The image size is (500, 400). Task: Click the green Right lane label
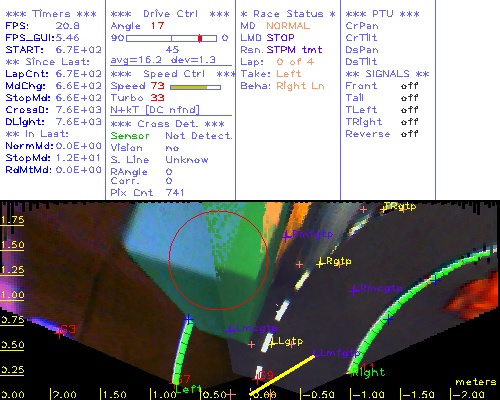(369, 372)
